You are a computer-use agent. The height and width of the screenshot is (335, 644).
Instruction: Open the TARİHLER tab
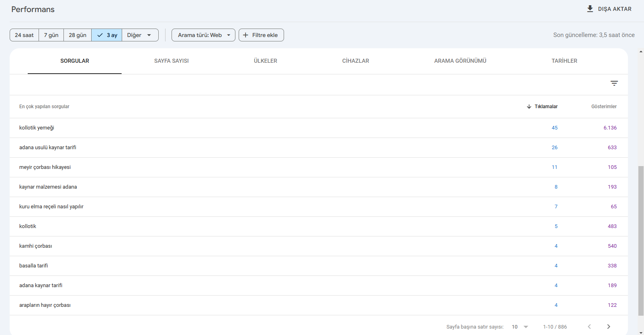click(564, 61)
